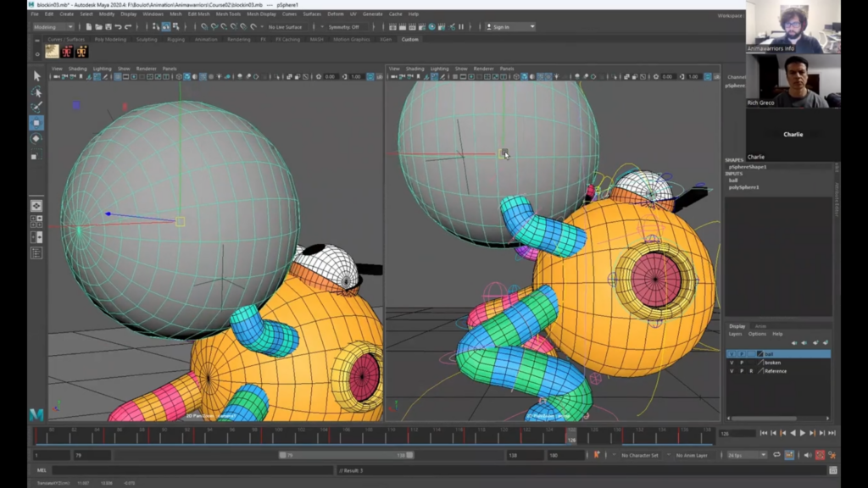Click the MEL command line input field

tap(193, 470)
